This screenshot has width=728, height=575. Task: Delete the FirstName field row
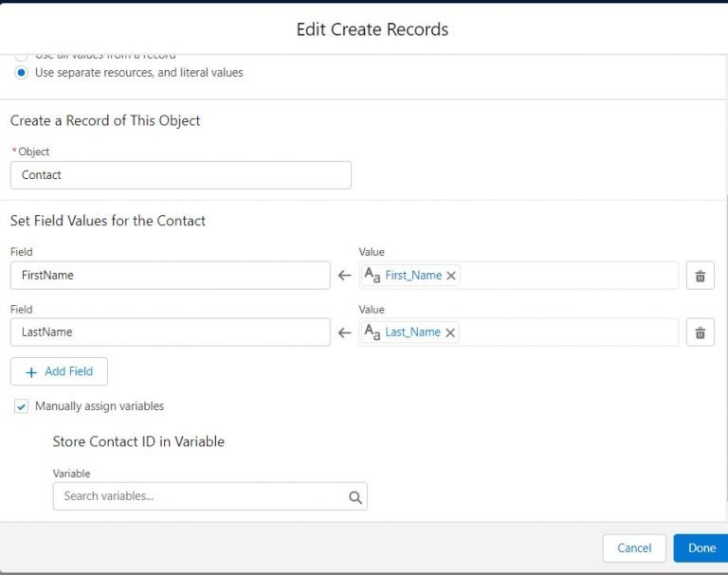[x=700, y=276]
